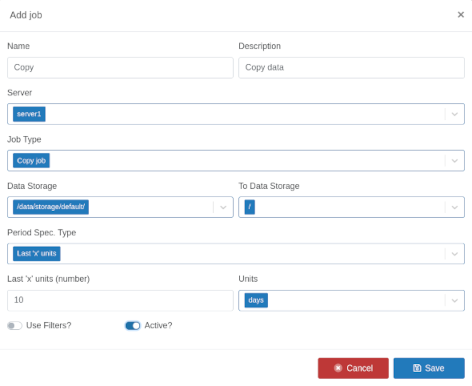Click the /data/storage/default/ tag
Image resolution: width=472 pixels, height=386 pixels.
point(51,207)
